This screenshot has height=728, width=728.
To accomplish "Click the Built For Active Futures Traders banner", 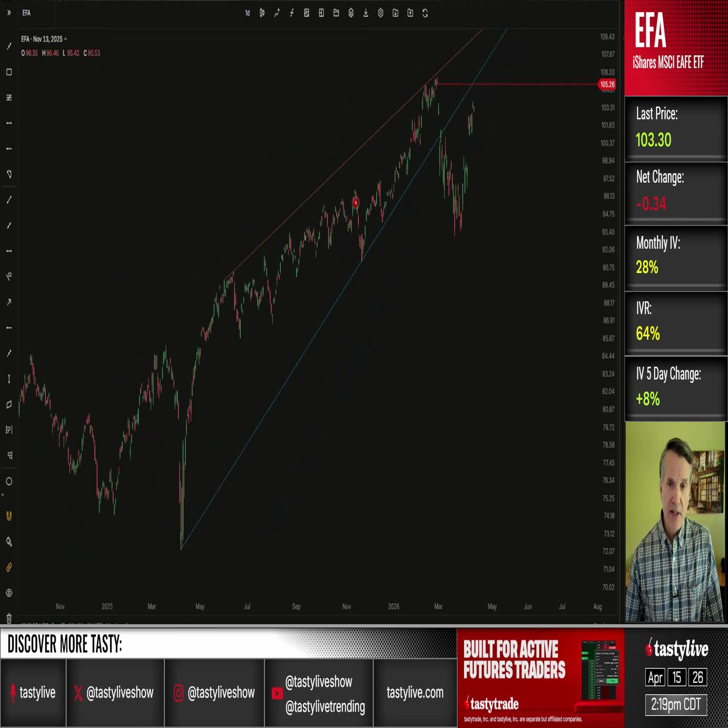I will click(540, 678).
